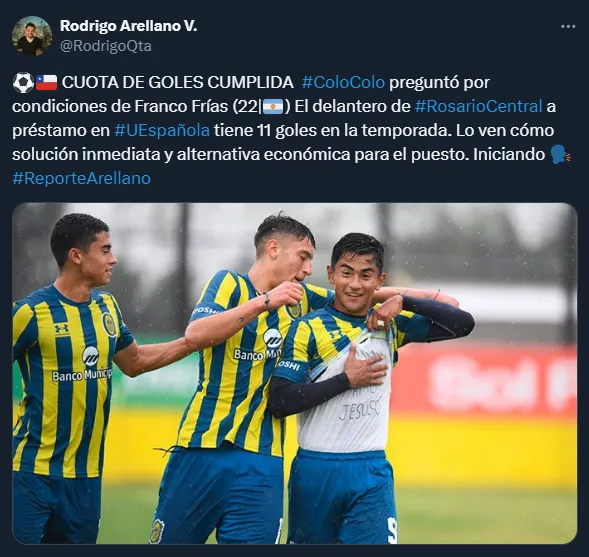Viewport: 589px width, 557px height.
Task: Click the Argentina flag emoji
Action: coord(273,106)
